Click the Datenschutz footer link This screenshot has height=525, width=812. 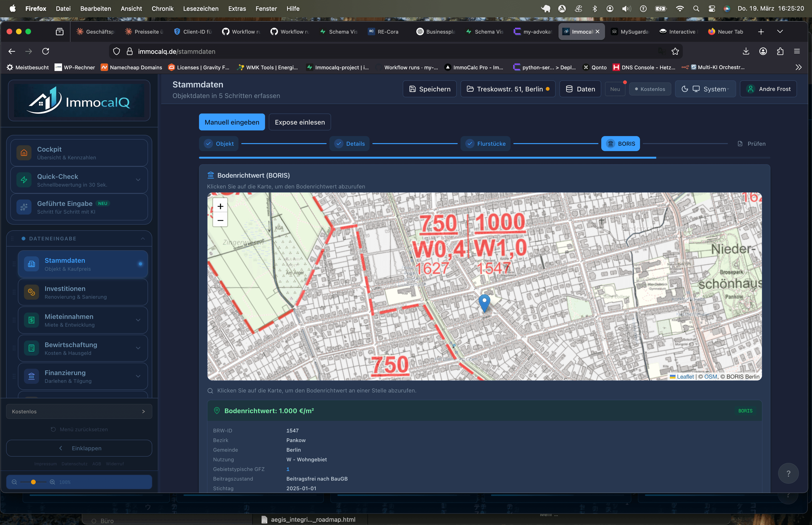pos(74,464)
